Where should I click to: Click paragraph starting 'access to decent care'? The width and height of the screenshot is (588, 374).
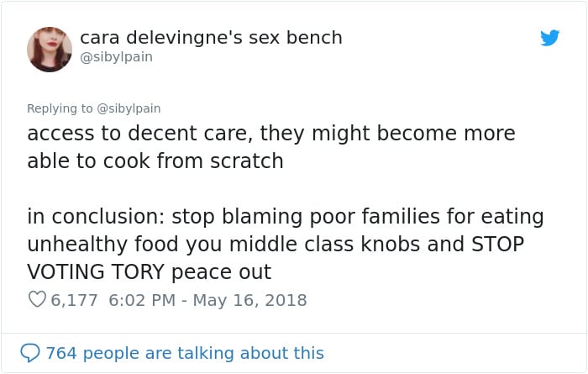(x=271, y=147)
